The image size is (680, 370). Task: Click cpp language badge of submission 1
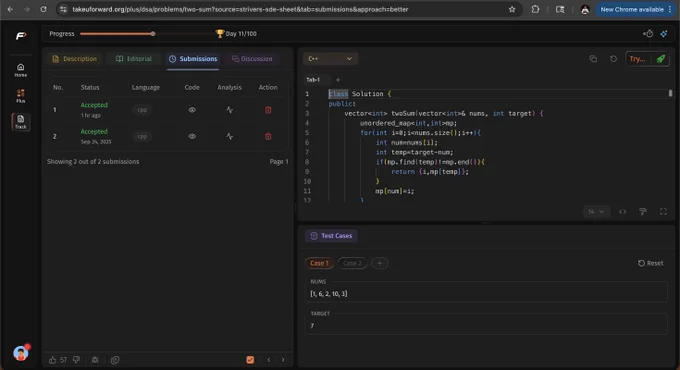142,110
